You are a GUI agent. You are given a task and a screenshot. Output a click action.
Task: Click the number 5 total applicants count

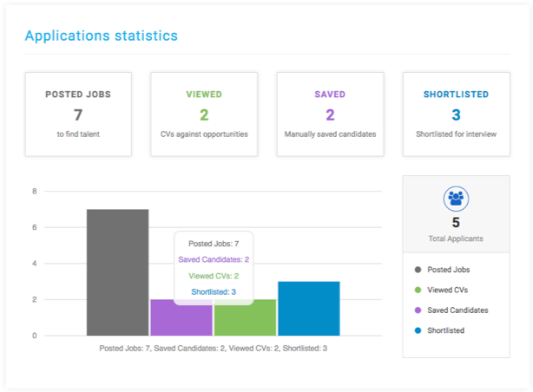(x=455, y=222)
